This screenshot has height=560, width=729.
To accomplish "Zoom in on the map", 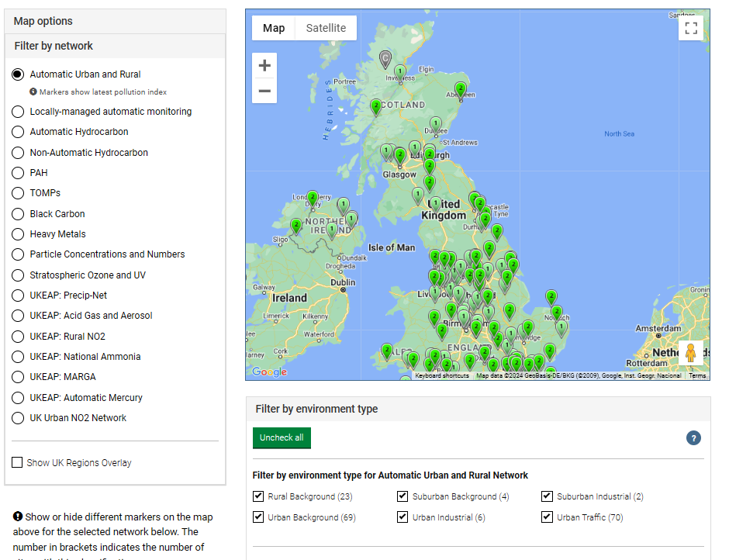I will pos(264,66).
